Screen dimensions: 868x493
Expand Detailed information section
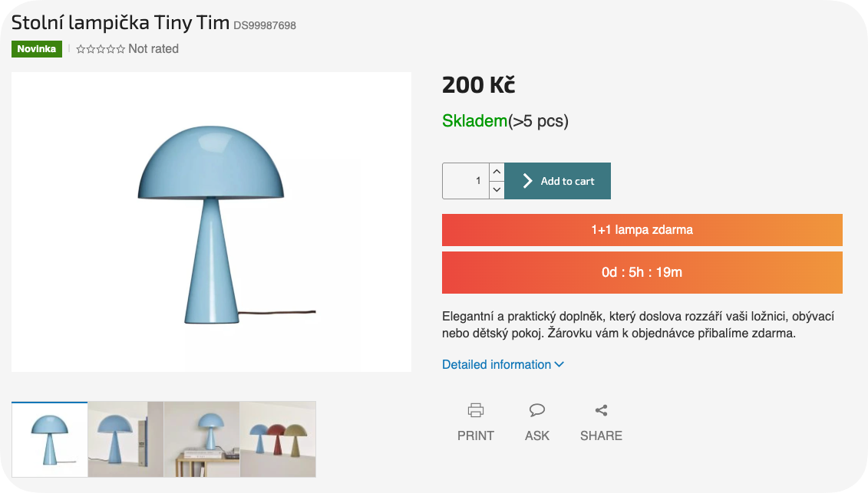(x=503, y=364)
